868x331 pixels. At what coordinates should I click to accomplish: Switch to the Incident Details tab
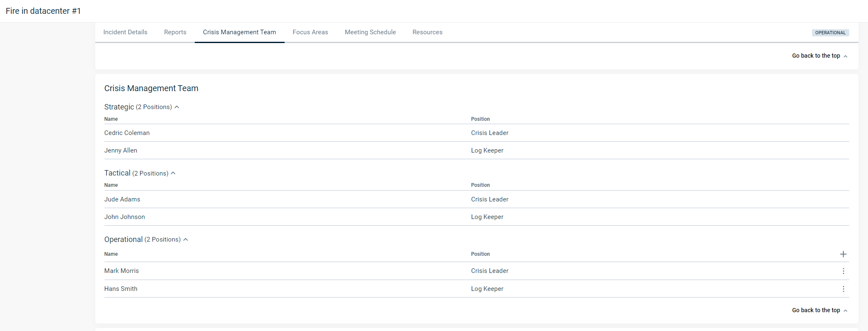click(125, 32)
